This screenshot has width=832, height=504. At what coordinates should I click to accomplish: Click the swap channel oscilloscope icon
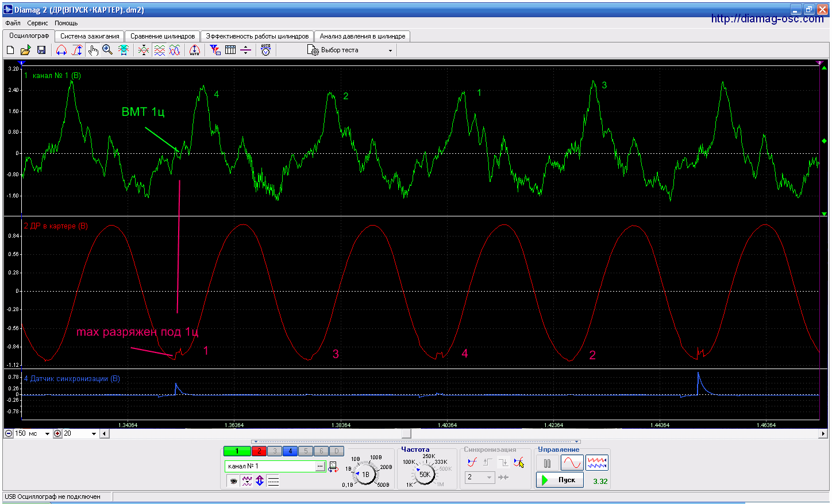(333, 467)
